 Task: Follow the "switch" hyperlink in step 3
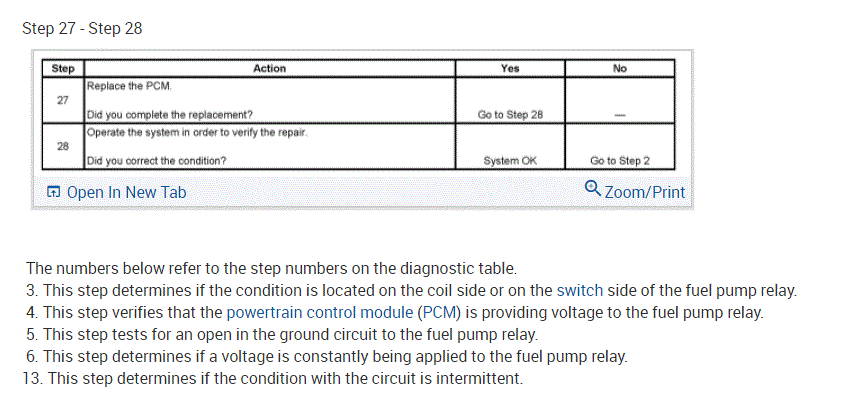pyautogui.click(x=579, y=291)
